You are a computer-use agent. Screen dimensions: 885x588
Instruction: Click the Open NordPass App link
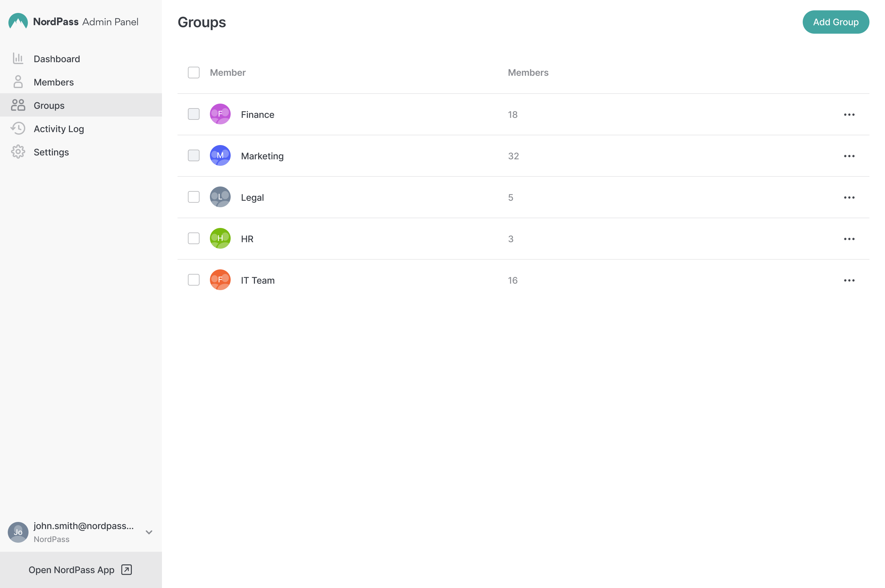coord(71,569)
